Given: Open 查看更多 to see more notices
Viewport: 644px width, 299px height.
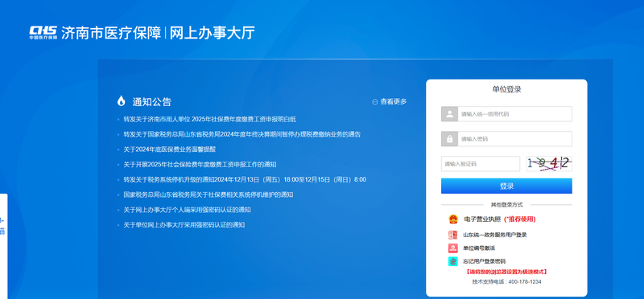Looking at the screenshot, I should [x=394, y=102].
